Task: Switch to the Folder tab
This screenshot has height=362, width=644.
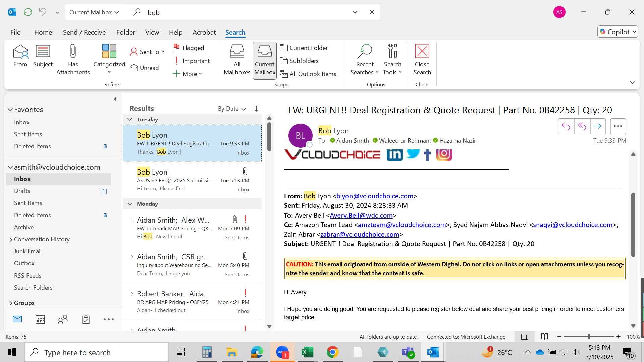Action: click(x=125, y=32)
